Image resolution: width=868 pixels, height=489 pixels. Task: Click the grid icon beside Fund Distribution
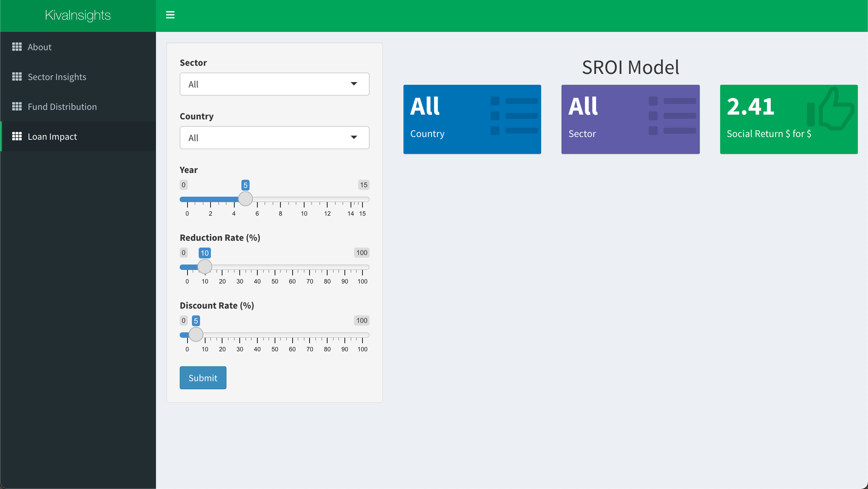tap(17, 106)
